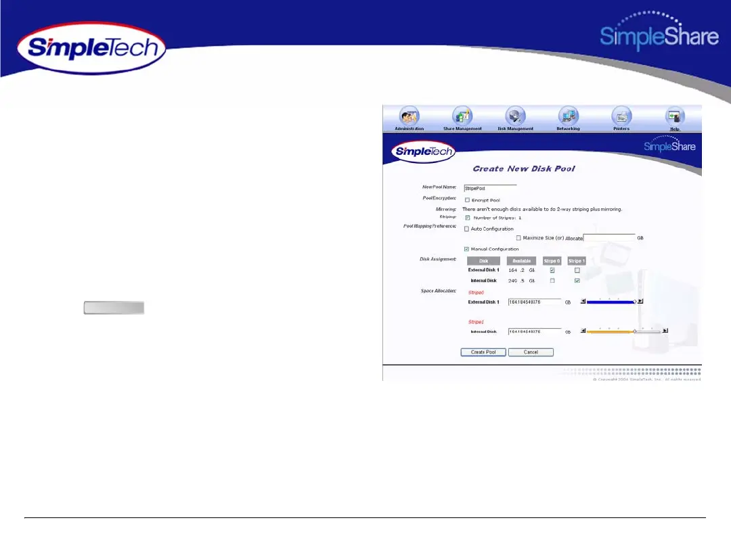Image resolution: width=731 pixels, height=560 pixels.
Task: Click the Disk column header
Action: [x=483, y=261]
